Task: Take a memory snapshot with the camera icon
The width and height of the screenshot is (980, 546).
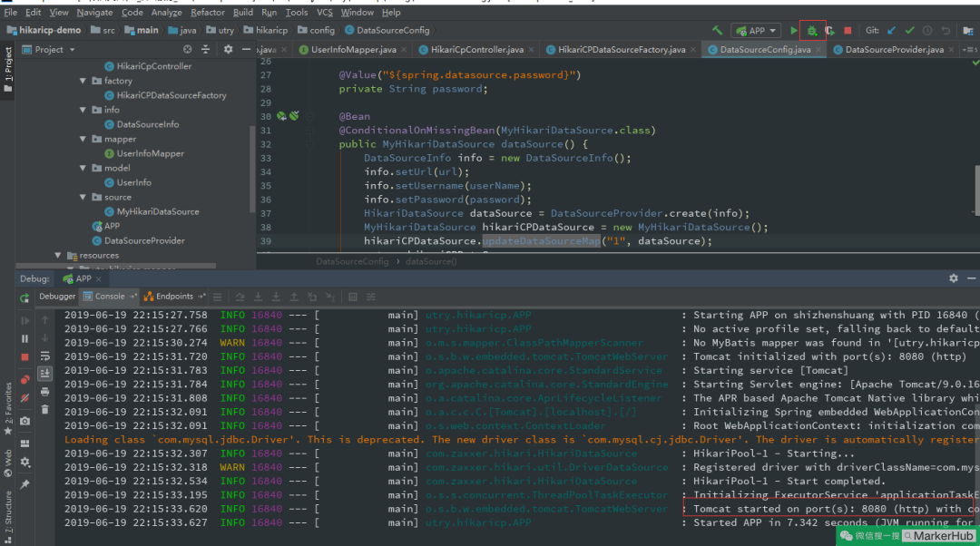Action: [24, 420]
